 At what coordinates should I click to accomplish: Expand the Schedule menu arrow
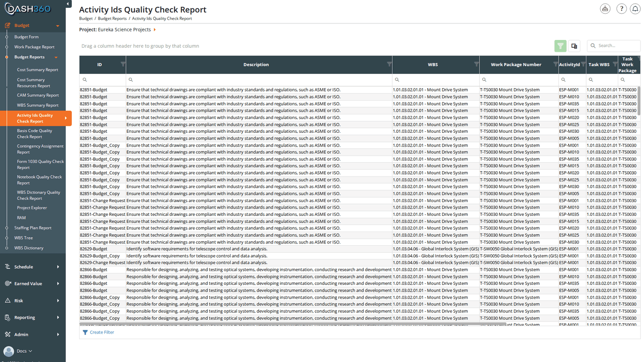click(x=58, y=266)
